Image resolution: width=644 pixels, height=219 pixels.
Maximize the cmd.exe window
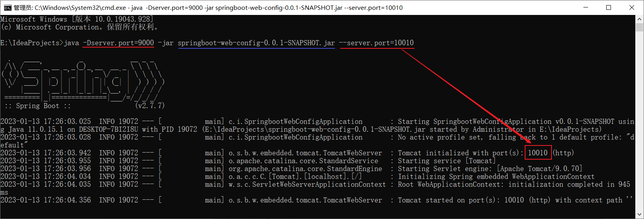click(609, 7)
